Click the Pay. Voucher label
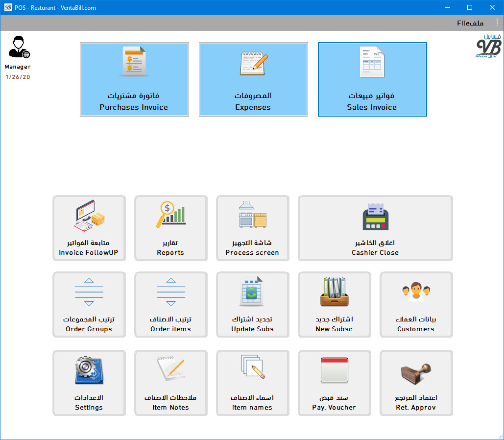The height and width of the screenshot is (440, 504). (x=334, y=407)
